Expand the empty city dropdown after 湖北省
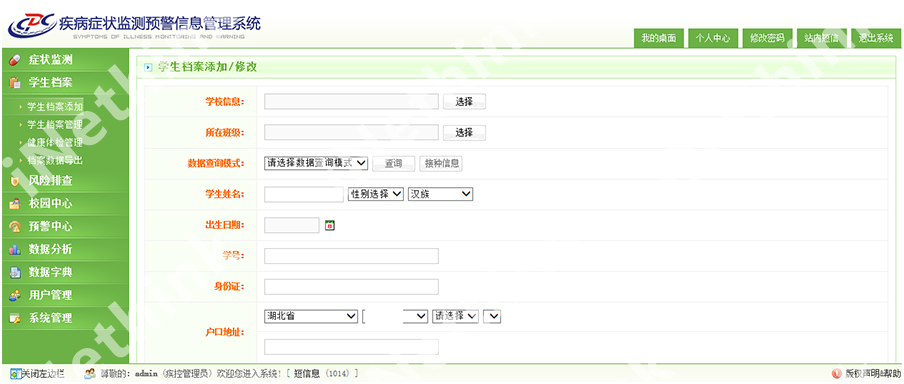 [395, 317]
